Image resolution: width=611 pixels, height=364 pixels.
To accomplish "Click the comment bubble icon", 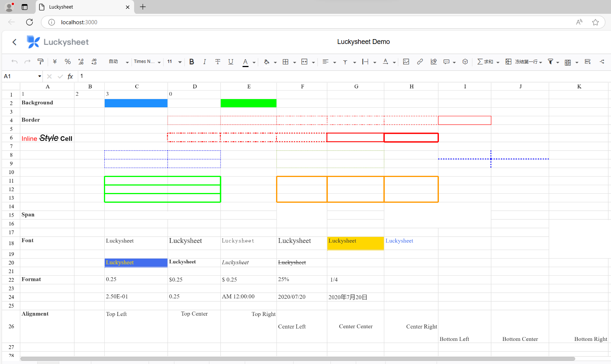I will 446,62.
